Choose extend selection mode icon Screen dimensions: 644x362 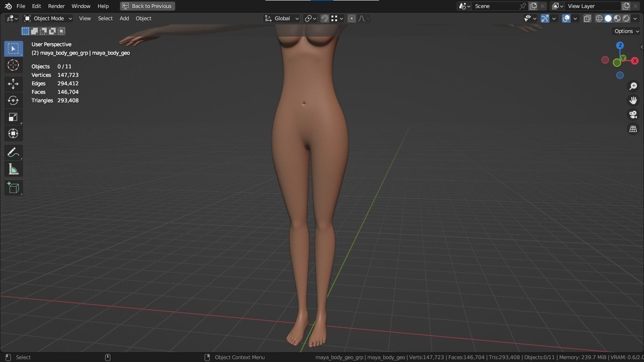point(34,31)
